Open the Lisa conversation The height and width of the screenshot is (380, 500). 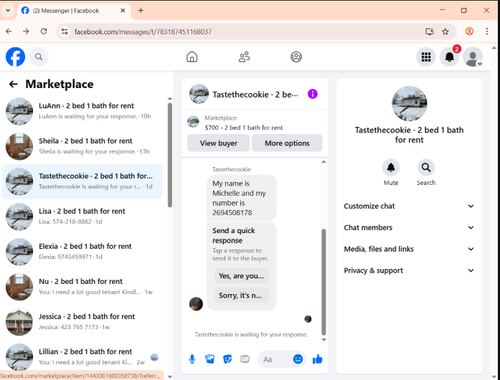(x=82, y=217)
